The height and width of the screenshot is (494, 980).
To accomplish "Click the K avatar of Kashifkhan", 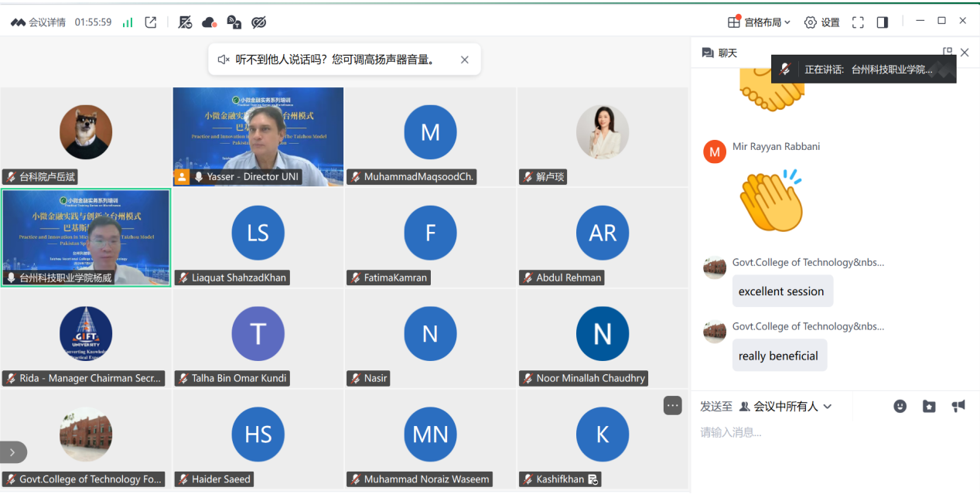I will [x=603, y=434].
